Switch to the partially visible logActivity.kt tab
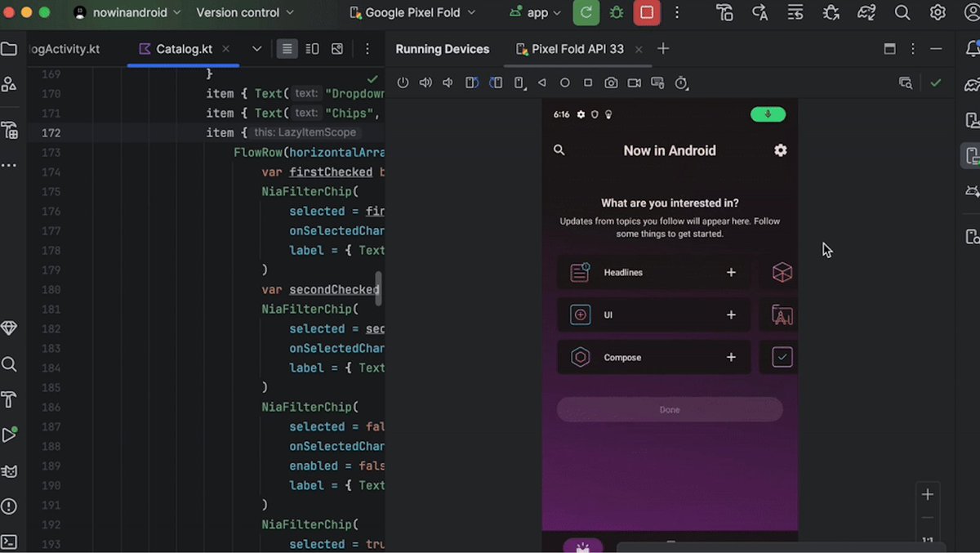This screenshot has height=553, width=980. [x=64, y=49]
